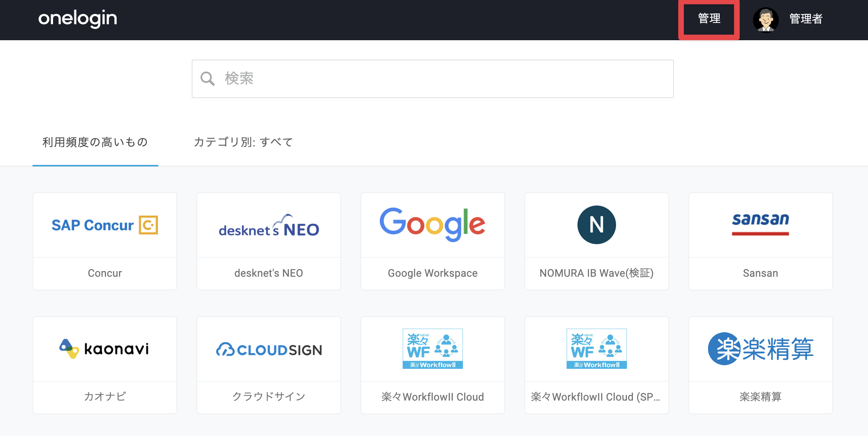Launch the desknet's NEO app icon
This screenshot has width=868, height=436.
(269, 225)
